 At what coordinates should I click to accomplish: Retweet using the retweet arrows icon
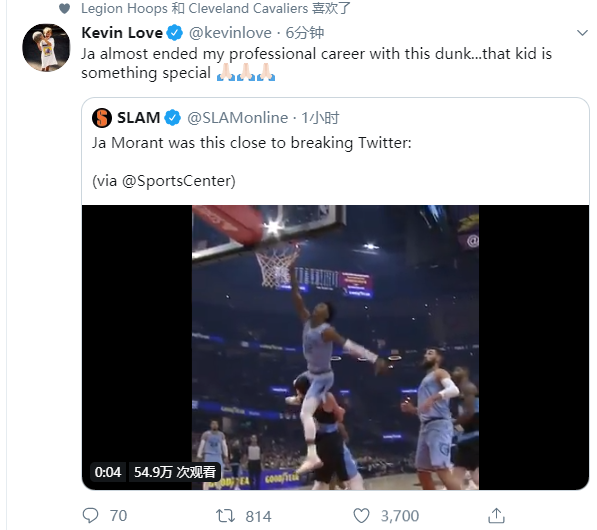(225, 516)
